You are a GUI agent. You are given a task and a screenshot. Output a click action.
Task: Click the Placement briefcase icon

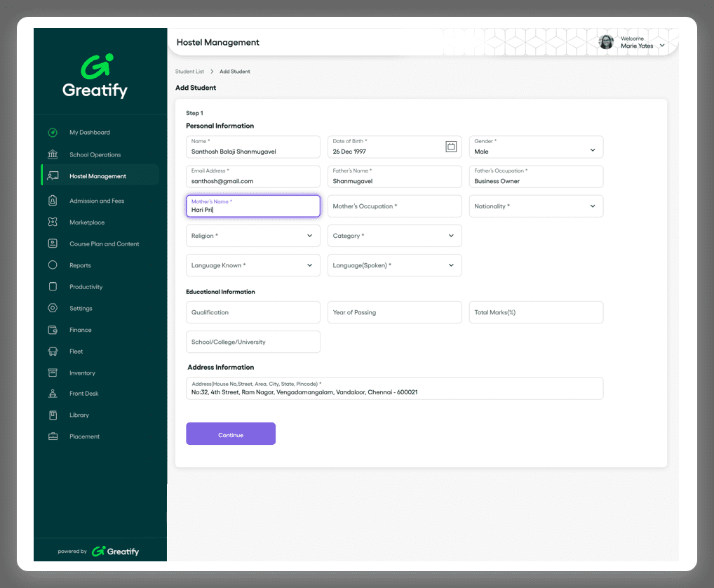53,436
